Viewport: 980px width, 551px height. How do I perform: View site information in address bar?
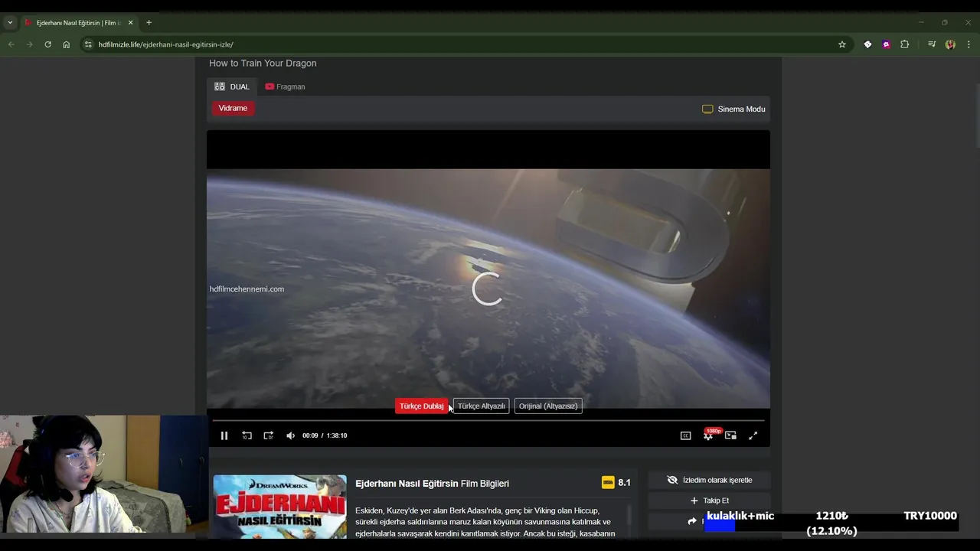click(88, 44)
